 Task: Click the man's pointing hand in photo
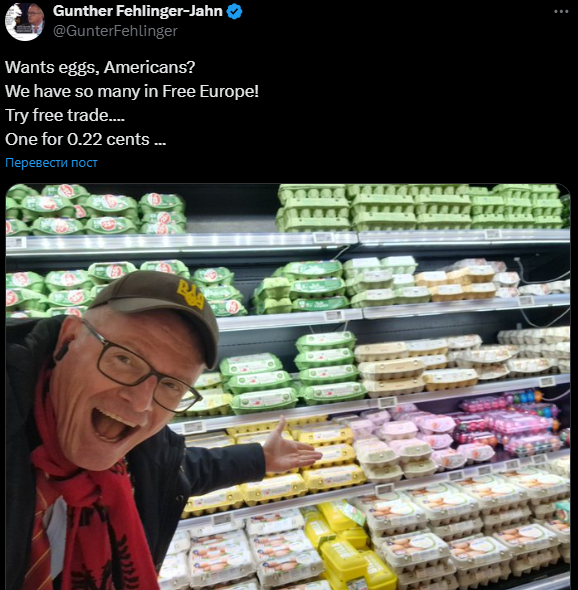pos(292,446)
